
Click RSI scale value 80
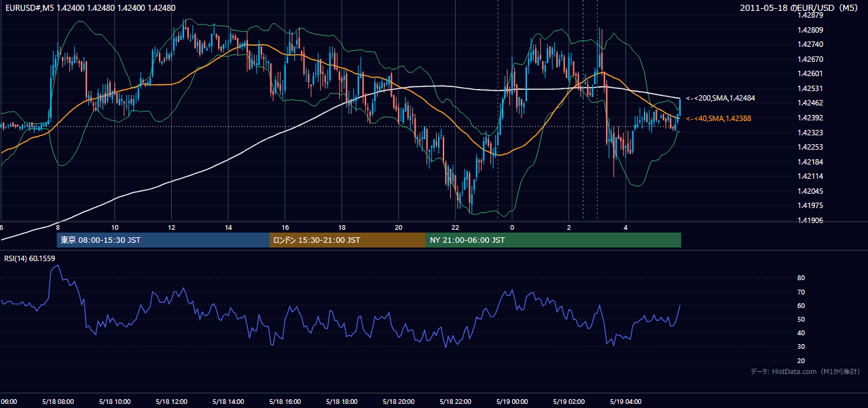tap(801, 278)
